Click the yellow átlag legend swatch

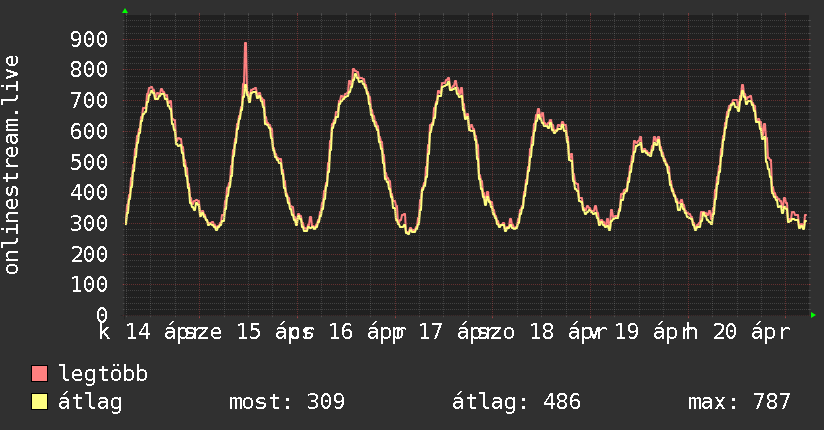(39, 401)
